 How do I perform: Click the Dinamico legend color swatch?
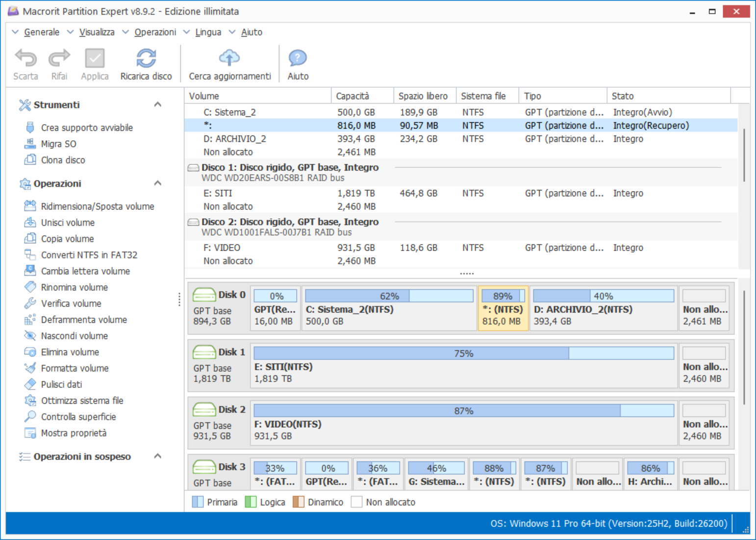tap(298, 502)
